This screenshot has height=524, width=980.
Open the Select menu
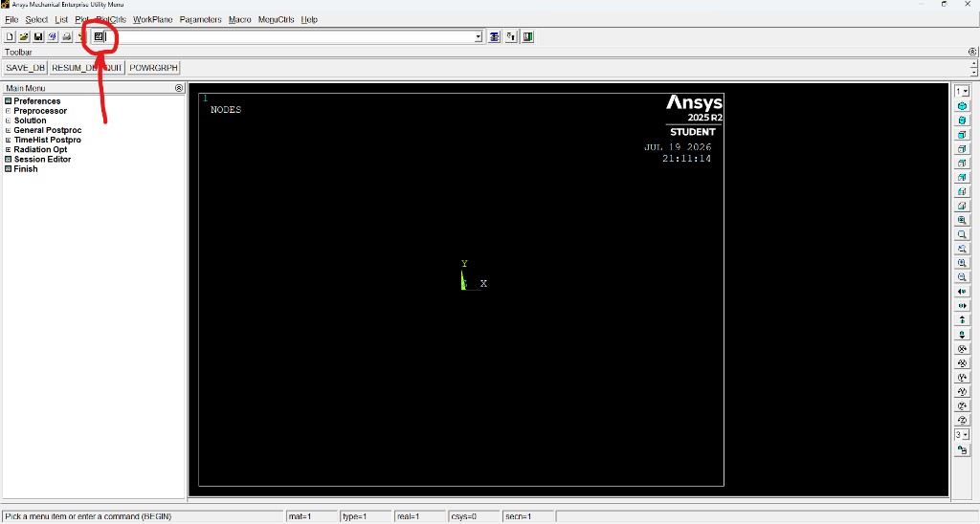[x=36, y=19]
